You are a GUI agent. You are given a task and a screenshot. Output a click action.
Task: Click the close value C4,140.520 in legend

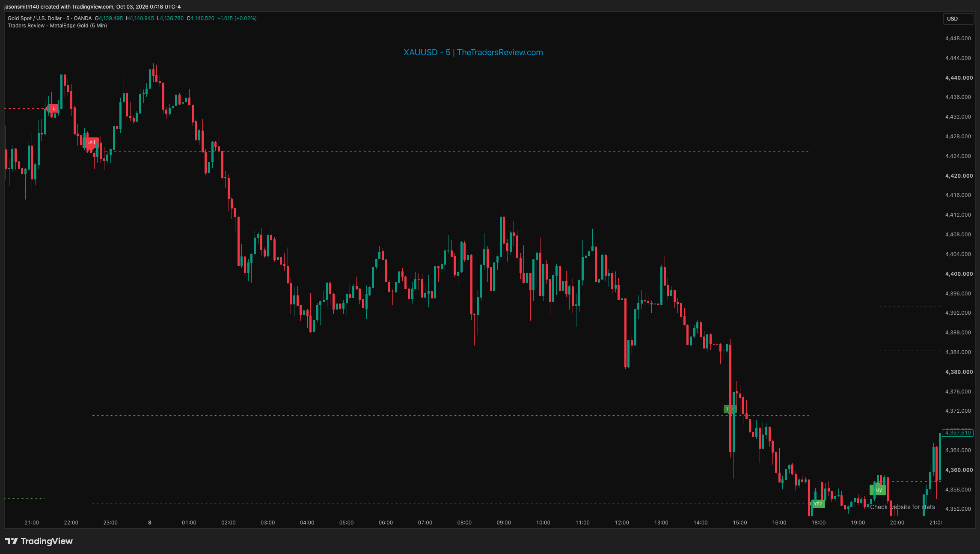pyautogui.click(x=201, y=18)
